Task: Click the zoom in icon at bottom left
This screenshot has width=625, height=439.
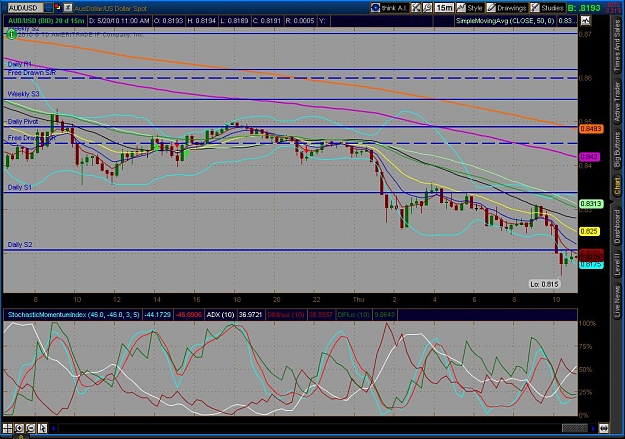Action: [x=19, y=428]
